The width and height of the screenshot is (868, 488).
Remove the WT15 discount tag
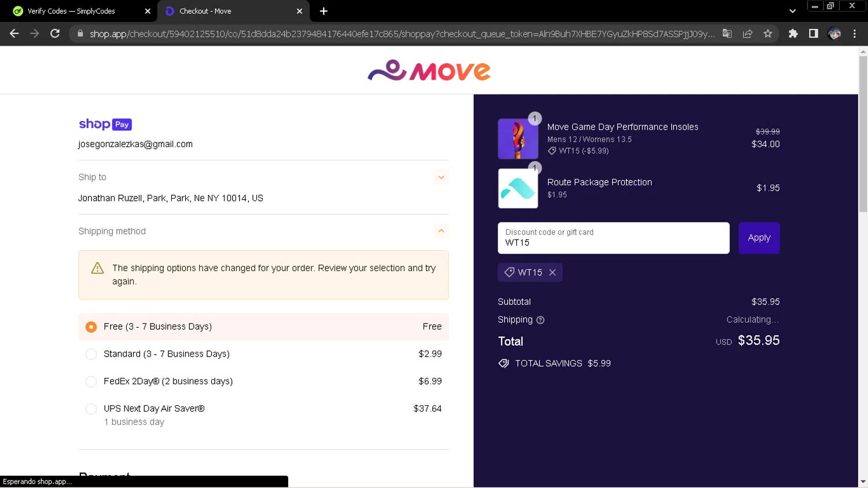click(x=553, y=272)
